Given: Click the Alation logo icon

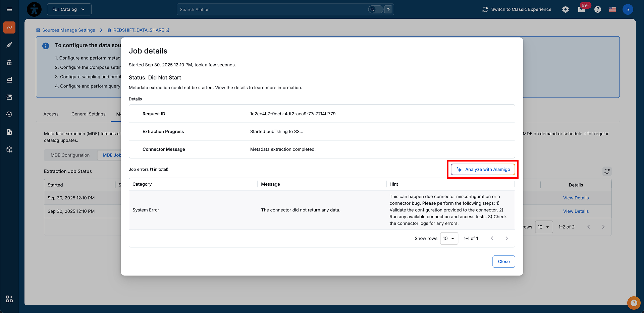Looking at the screenshot, I should (x=34, y=9).
